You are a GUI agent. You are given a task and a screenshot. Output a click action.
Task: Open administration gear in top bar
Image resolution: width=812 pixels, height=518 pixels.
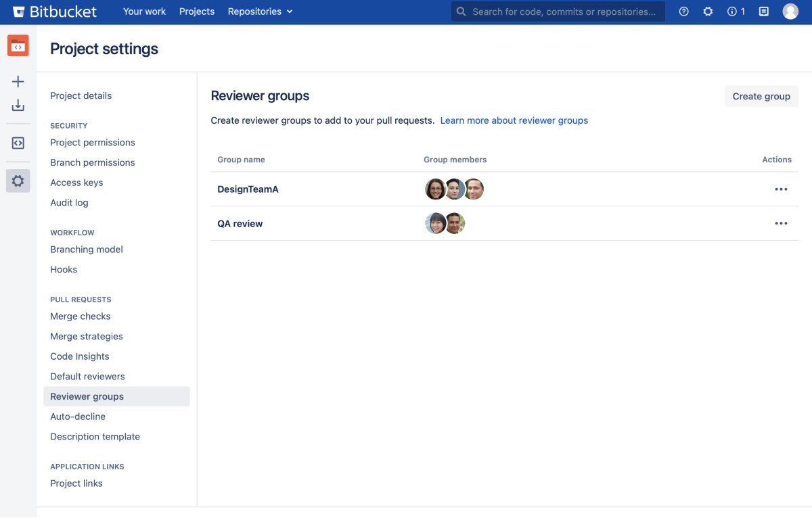click(708, 11)
